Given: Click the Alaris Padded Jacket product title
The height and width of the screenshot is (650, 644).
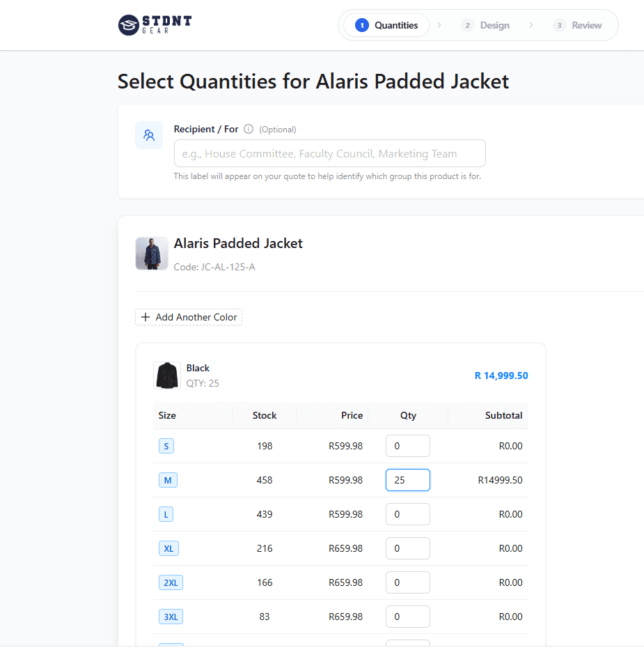Looking at the screenshot, I should tap(238, 243).
